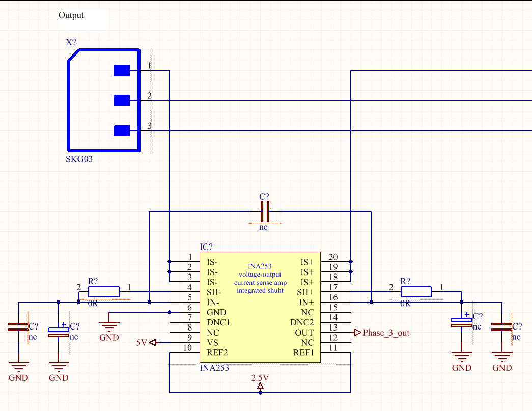Select the yellow INA253 IC body

click(260, 307)
